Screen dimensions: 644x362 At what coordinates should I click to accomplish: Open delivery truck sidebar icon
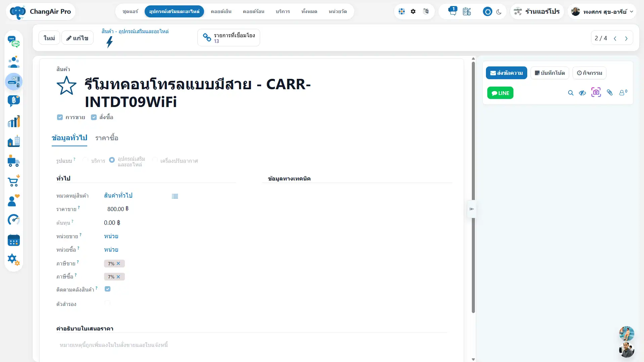click(x=14, y=161)
